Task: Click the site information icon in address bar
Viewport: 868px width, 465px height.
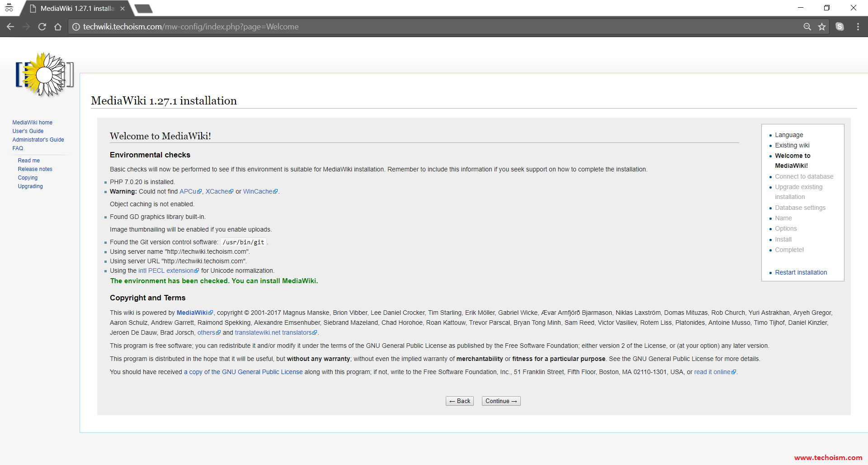Action: point(76,27)
